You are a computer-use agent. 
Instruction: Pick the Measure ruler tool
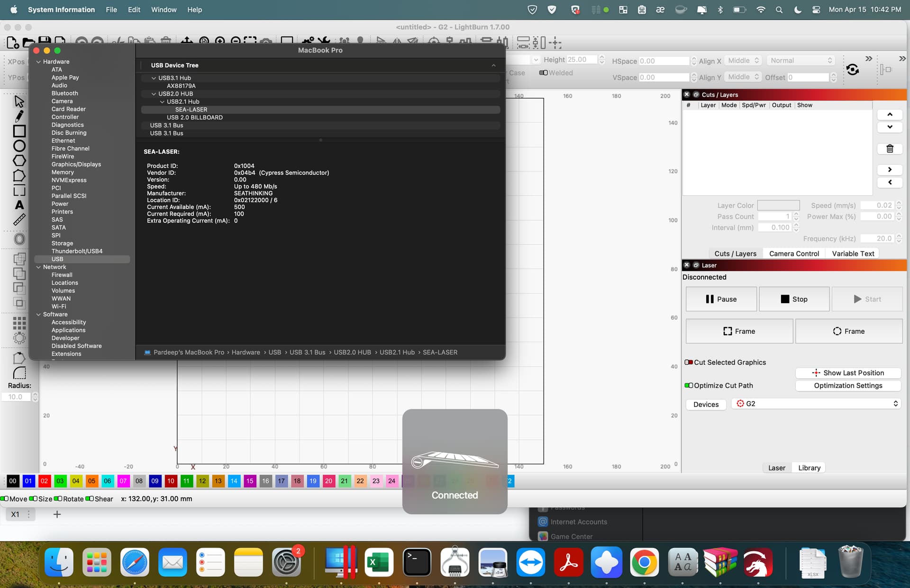click(x=19, y=220)
